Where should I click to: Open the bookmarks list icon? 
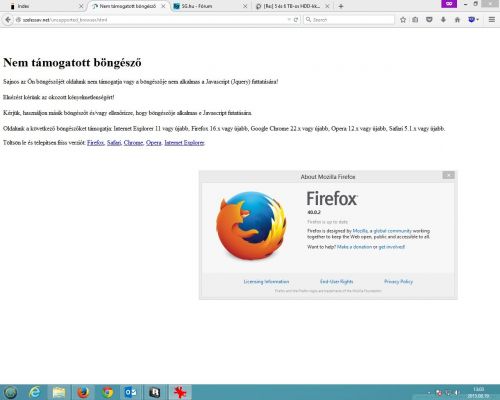(x=415, y=20)
